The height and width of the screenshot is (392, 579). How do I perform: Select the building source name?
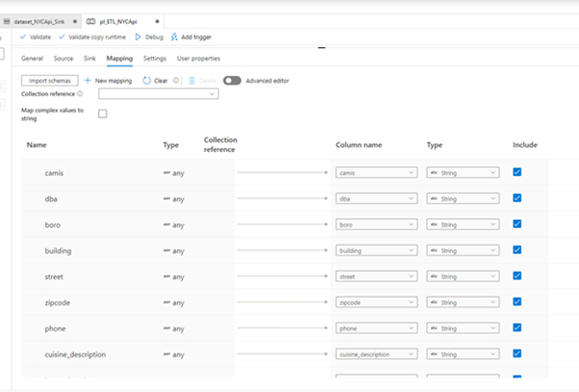point(58,251)
